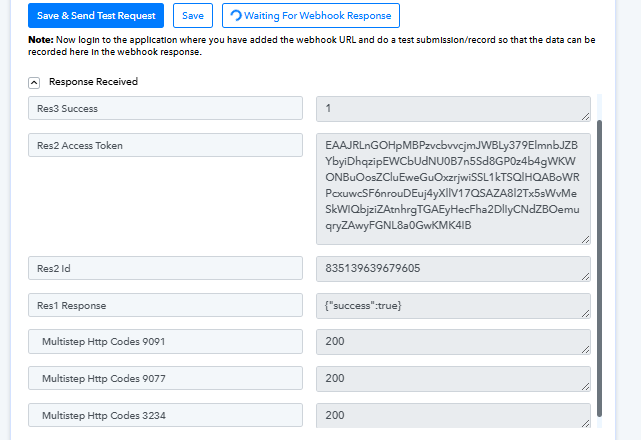Viewport: 641px width, 440px height.
Task: Select Multistep Http Codes 9091 label field
Action: point(165,342)
